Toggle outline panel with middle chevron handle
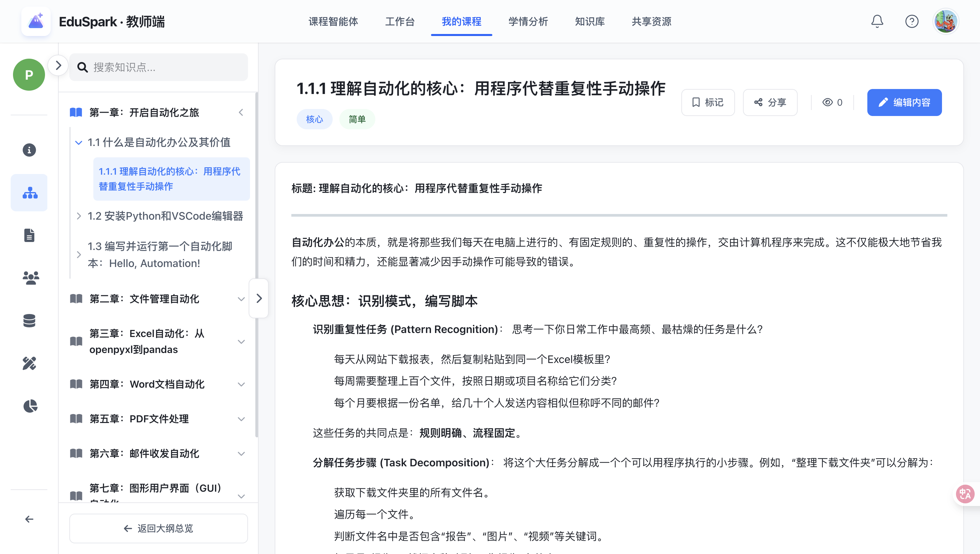This screenshot has height=554, width=980. click(259, 298)
